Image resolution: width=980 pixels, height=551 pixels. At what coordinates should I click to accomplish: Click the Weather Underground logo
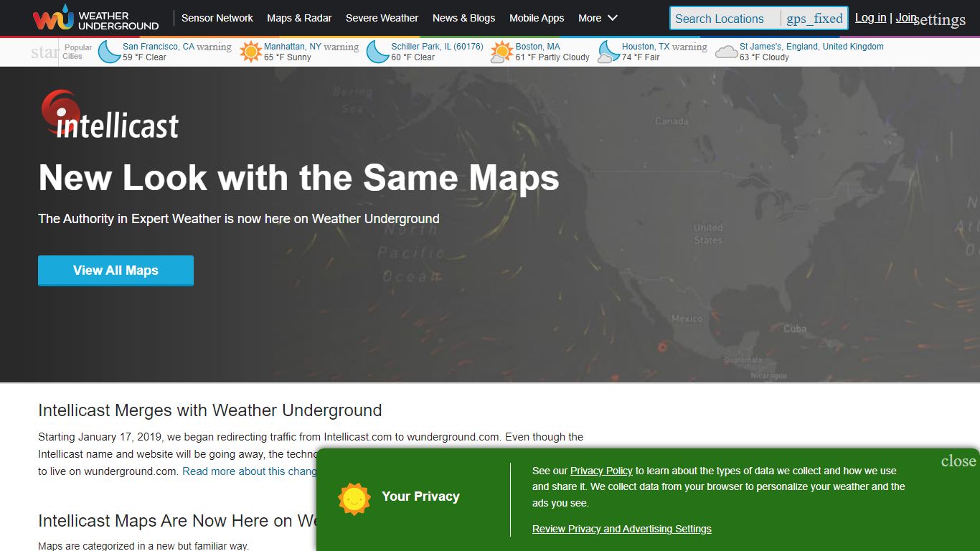[95, 18]
